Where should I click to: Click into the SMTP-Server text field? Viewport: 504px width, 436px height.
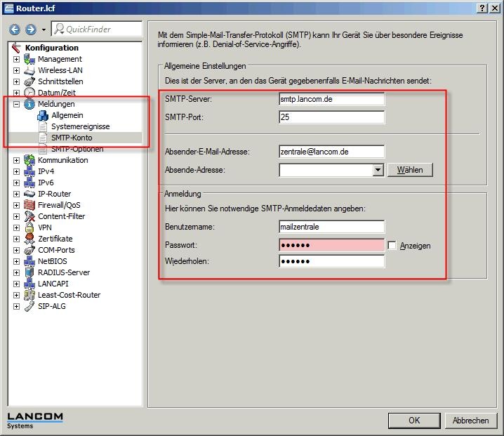tap(331, 99)
